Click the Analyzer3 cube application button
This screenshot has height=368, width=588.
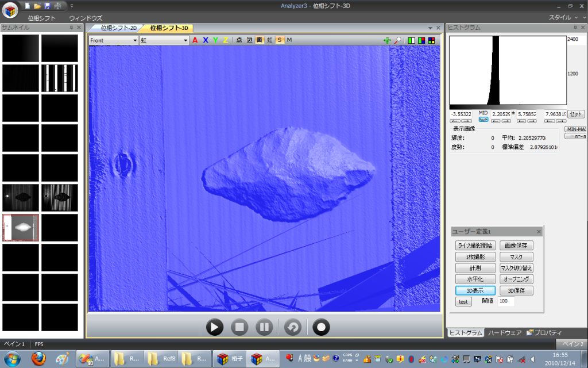pos(10,10)
